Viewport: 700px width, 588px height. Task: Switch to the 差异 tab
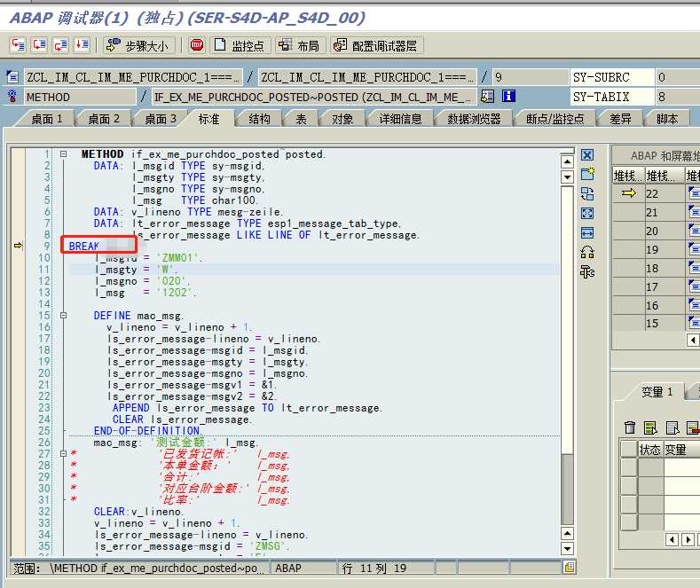[620, 119]
